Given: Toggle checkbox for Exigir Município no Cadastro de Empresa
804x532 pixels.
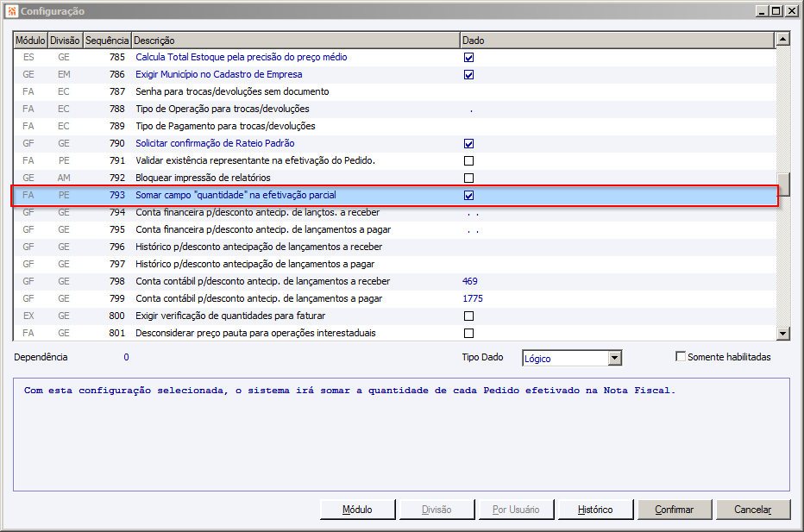Looking at the screenshot, I should (x=468, y=75).
